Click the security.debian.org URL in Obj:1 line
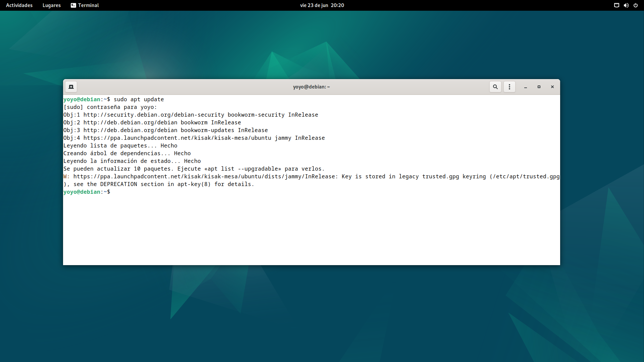This screenshot has width=644, height=362. tap(154, 115)
